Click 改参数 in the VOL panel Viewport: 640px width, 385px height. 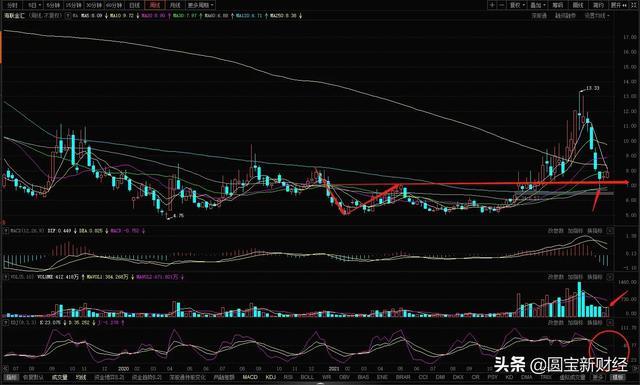click(556, 277)
